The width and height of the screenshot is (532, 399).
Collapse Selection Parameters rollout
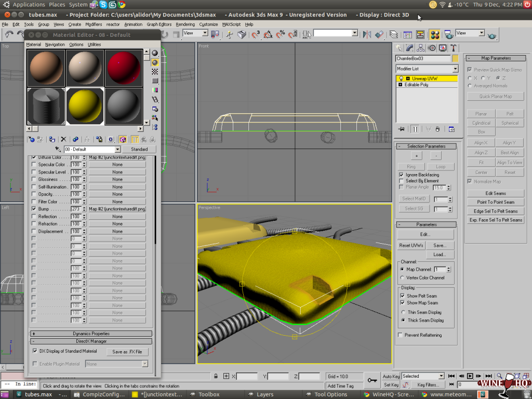427,147
